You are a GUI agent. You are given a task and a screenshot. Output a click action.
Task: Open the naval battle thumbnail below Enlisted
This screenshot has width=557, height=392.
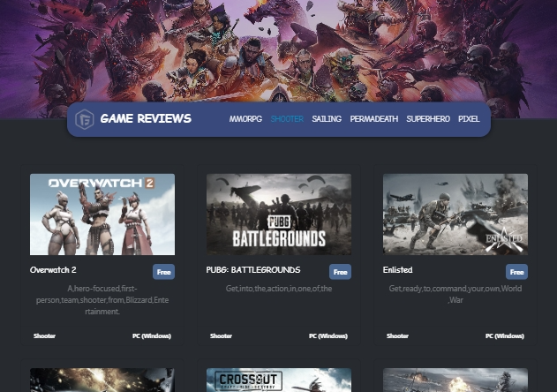point(455,380)
